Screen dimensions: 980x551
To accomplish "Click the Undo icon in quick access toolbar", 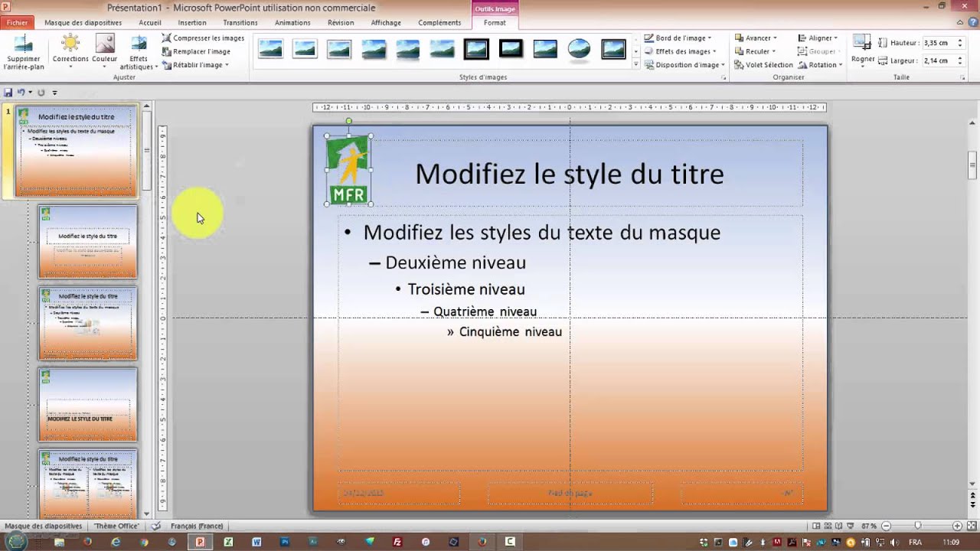I will [21, 92].
